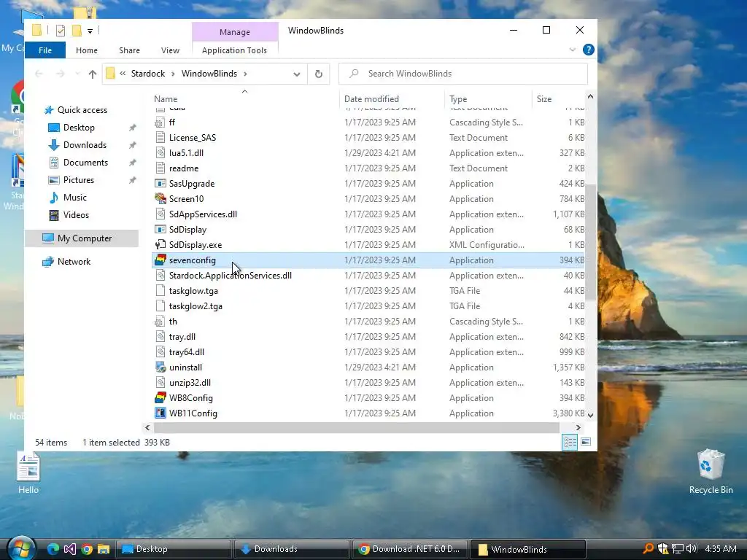Expand the quick access toolbar customize dropdown
The image size is (747, 560).
(90, 31)
